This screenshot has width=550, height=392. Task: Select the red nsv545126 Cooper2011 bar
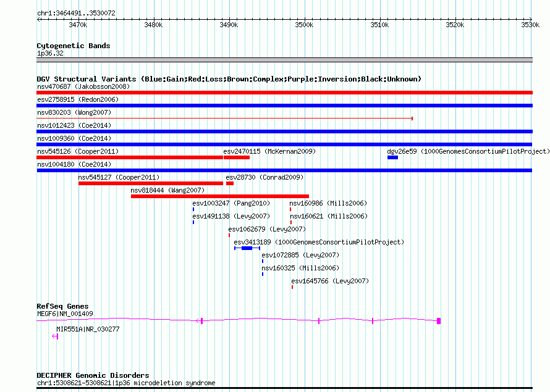click(130, 157)
